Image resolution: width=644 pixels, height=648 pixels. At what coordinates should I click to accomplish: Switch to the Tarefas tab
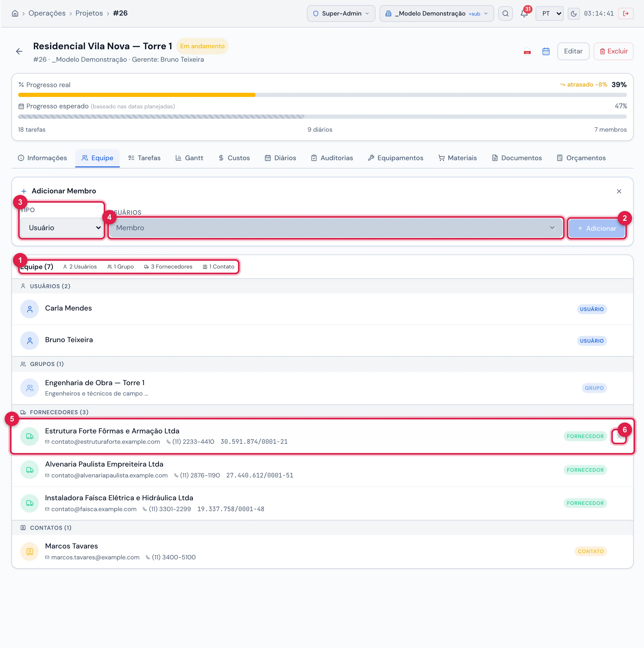(144, 158)
